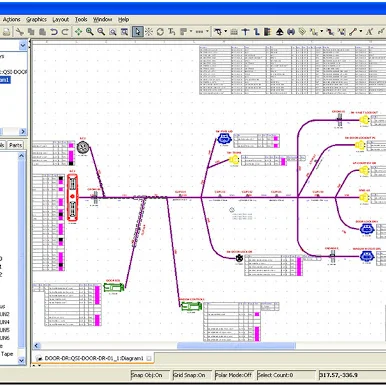The image size is (386, 386).
Task: Toggle Grid Snap:On status field
Action: 193,375
